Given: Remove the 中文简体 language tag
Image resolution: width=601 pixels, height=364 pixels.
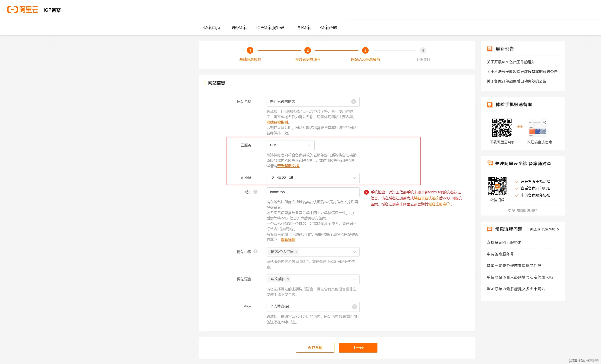Looking at the screenshot, I should [288, 279].
